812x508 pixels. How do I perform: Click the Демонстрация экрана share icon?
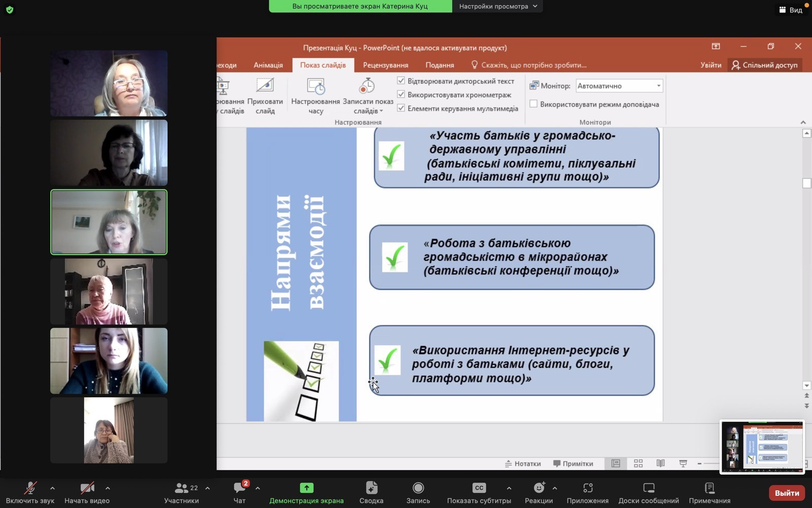pyautogui.click(x=307, y=488)
